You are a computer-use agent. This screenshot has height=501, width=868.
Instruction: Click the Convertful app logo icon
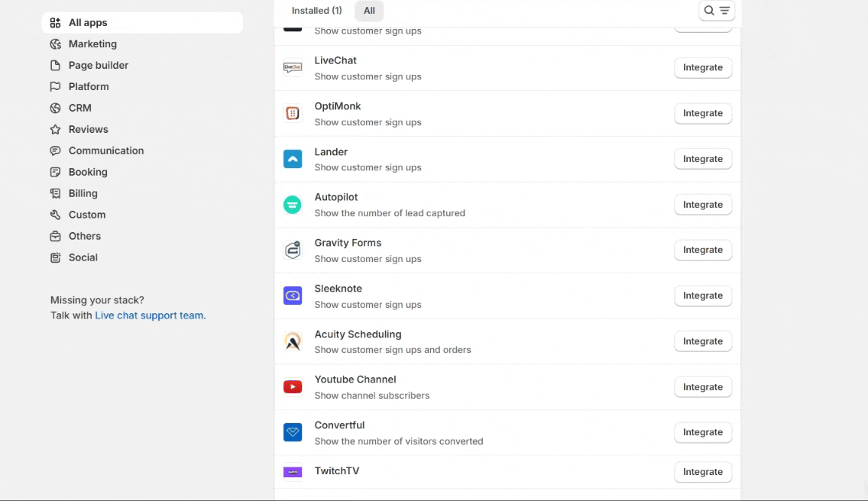(293, 432)
